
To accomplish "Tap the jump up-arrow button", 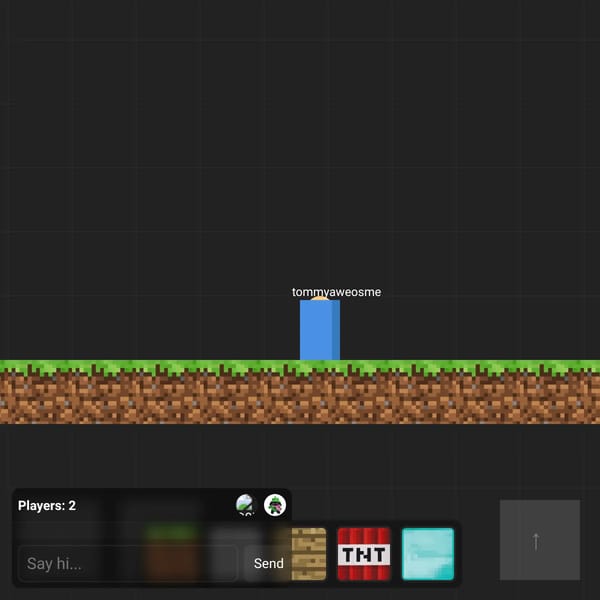I will (540, 540).
